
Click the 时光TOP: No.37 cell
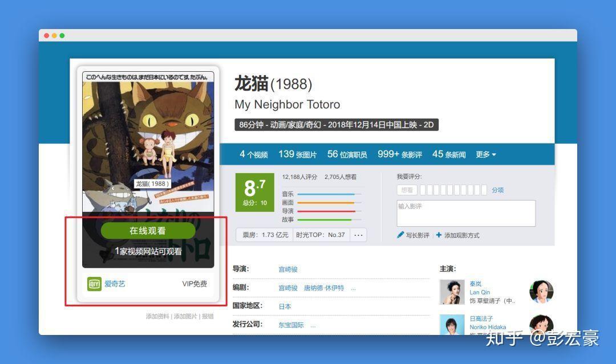tap(321, 235)
